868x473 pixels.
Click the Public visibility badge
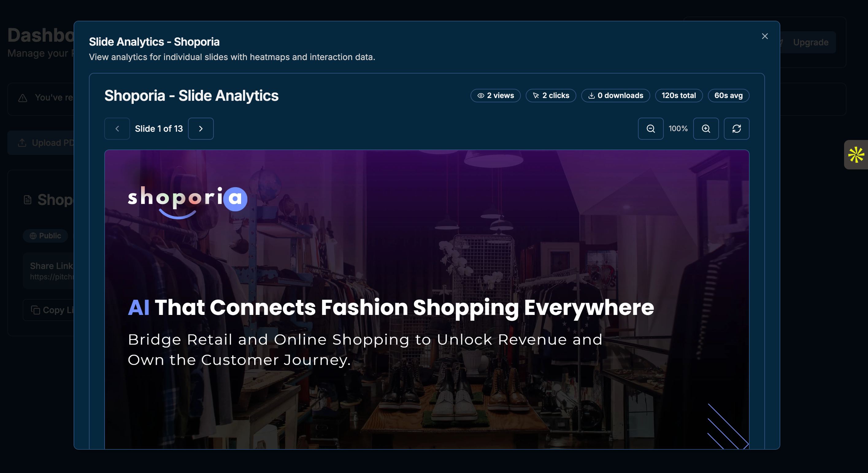(45, 236)
